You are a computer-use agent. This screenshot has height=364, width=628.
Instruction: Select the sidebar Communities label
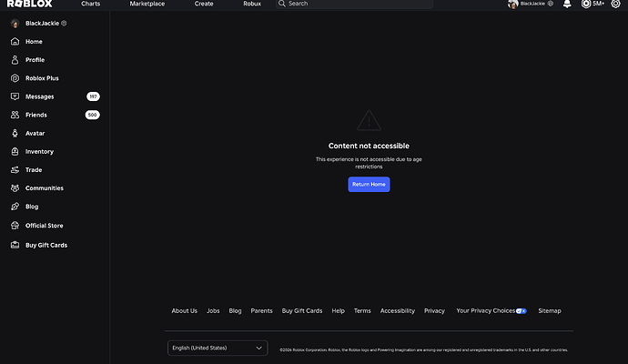pyautogui.click(x=44, y=188)
